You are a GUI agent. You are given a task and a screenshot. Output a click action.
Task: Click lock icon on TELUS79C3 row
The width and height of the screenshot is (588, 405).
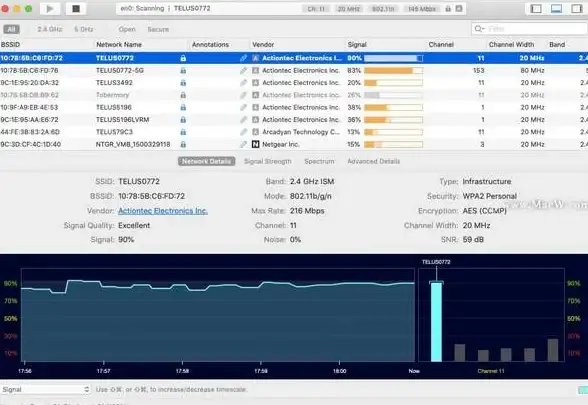(183, 132)
